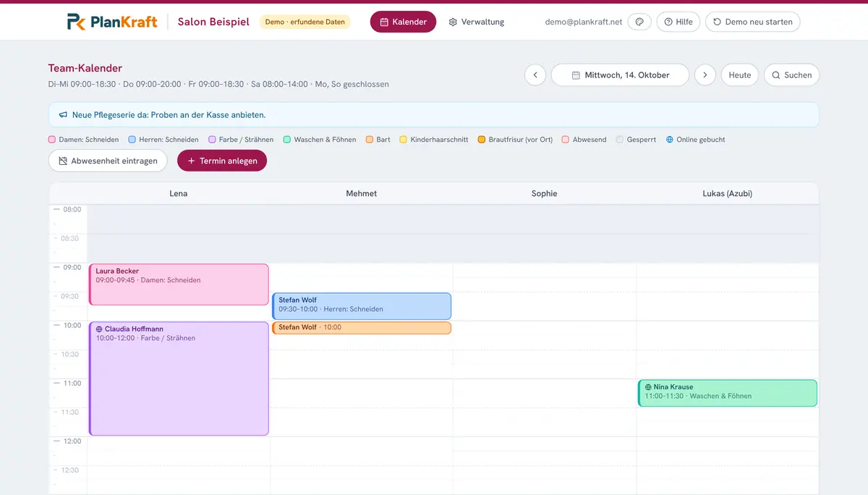Open Laura Becker 09:00-09:45 appointment
The height and width of the screenshot is (495, 868).
tap(179, 284)
